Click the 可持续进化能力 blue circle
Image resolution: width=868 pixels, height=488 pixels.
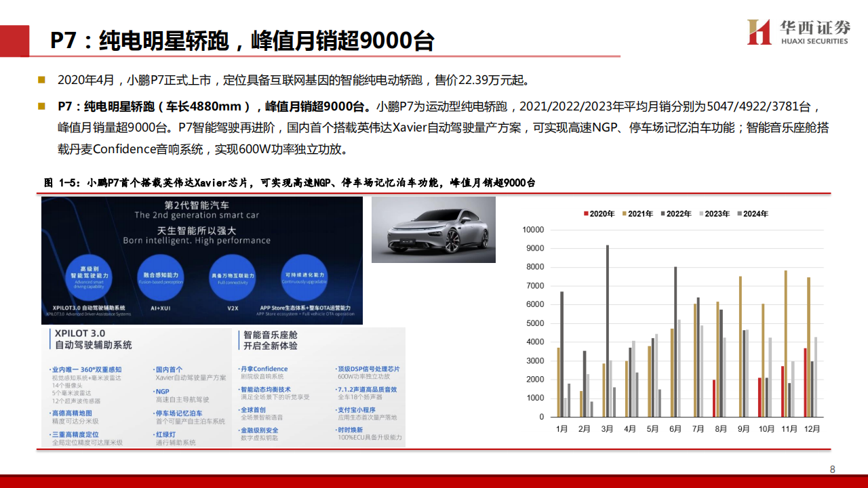coord(304,278)
